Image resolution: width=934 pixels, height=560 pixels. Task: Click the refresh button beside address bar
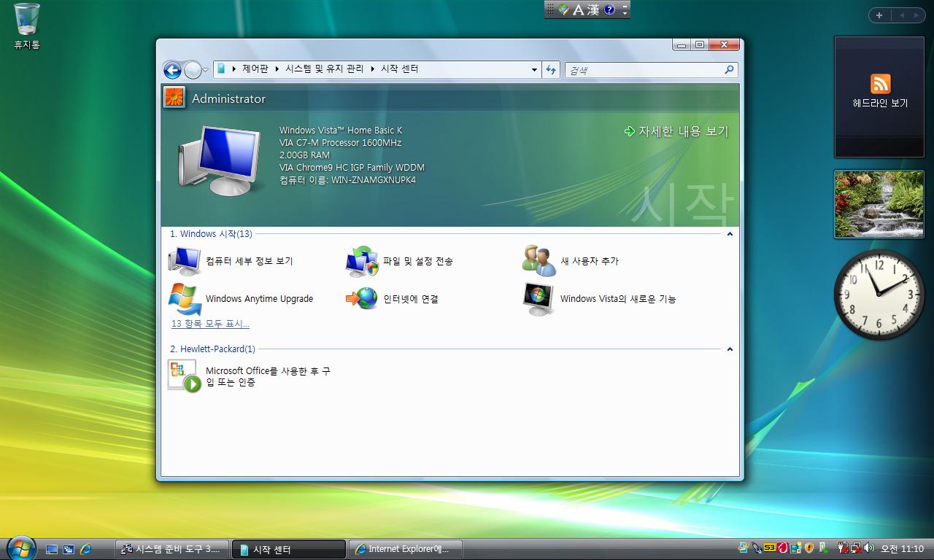pos(552,69)
